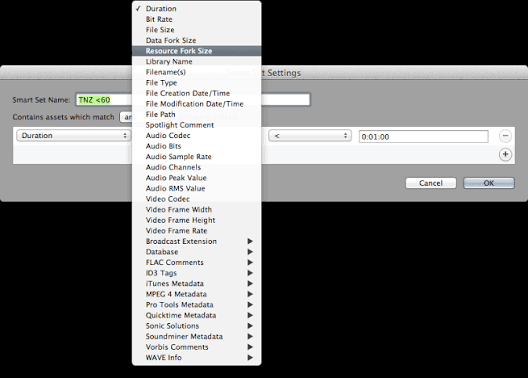Choose Audio Channels menu item
Screen dimensions: 528x378
197,167
